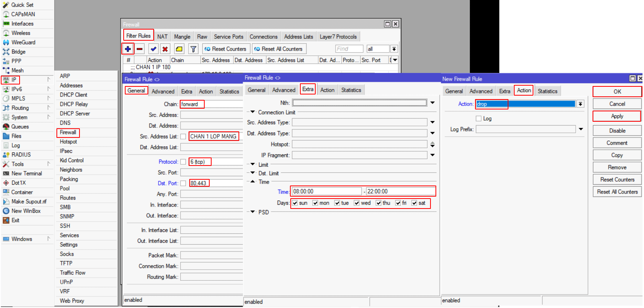This screenshot has width=644, height=308.
Task: Uncheck the tue day checkbox
Action: [337, 203]
